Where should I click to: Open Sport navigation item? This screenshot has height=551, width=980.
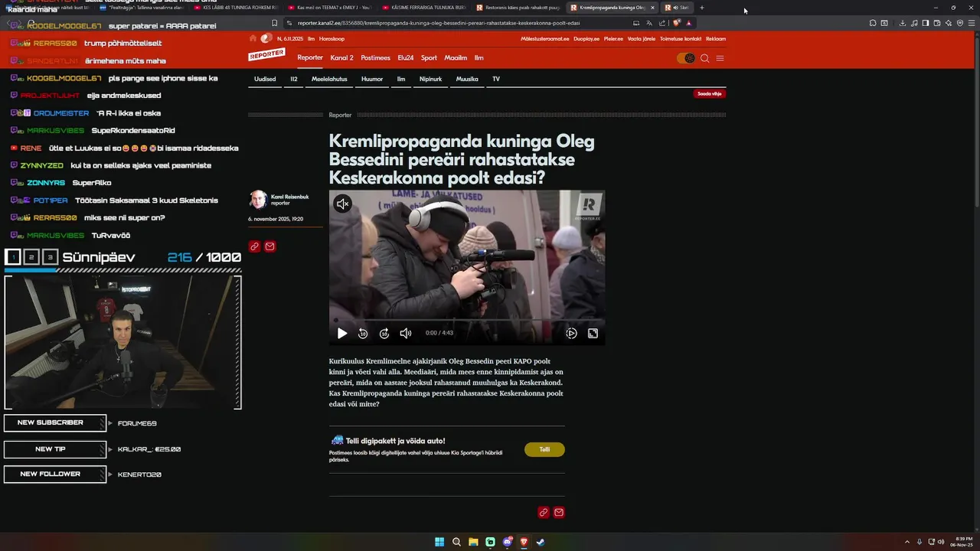pyautogui.click(x=429, y=58)
